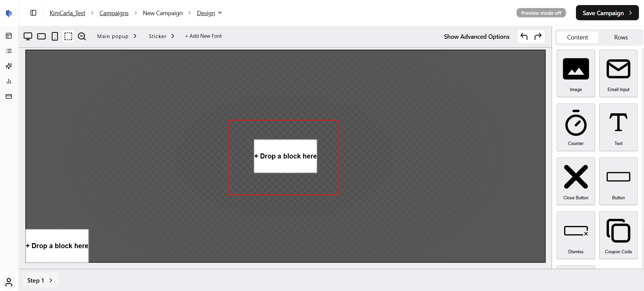Select the Email Input content block

pos(618,74)
